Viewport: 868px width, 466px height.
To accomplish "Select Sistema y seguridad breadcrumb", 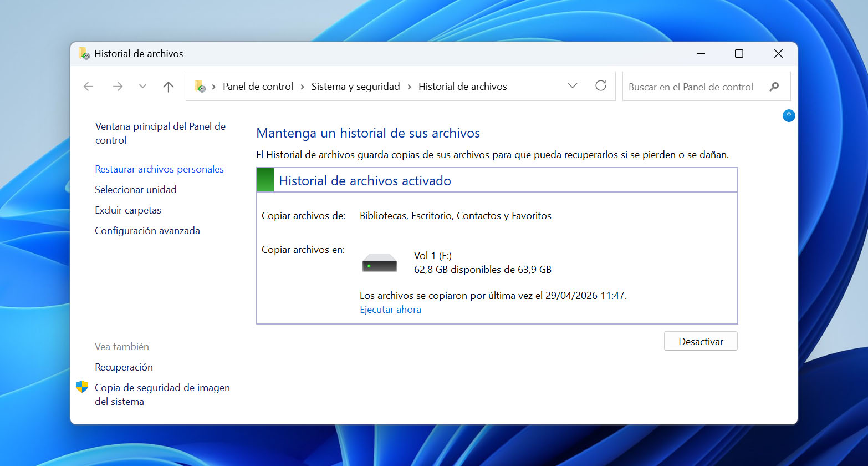I will point(355,87).
